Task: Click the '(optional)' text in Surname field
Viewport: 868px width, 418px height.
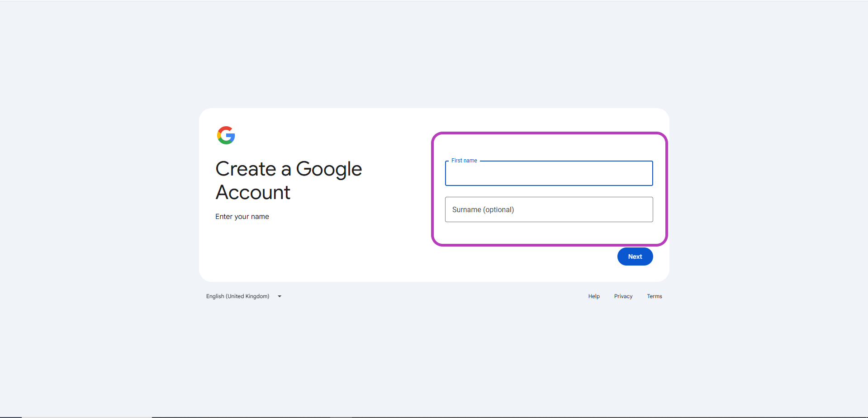Action: pos(498,210)
